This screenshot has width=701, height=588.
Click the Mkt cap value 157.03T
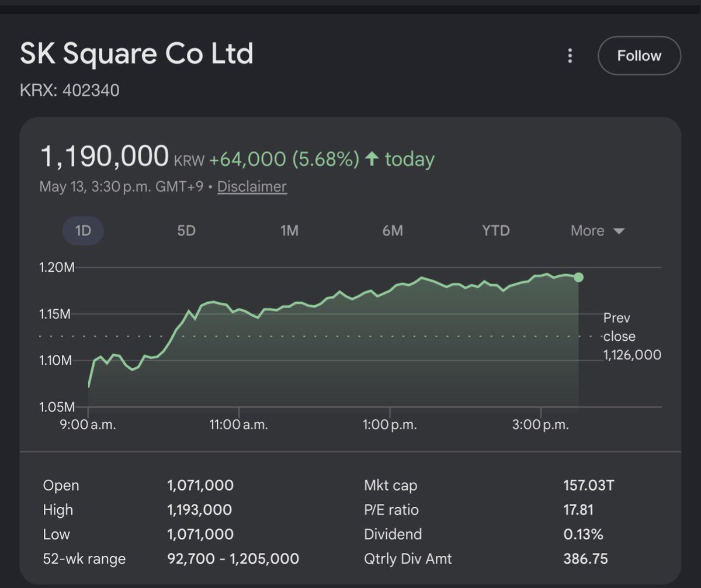(x=588, y=485)
